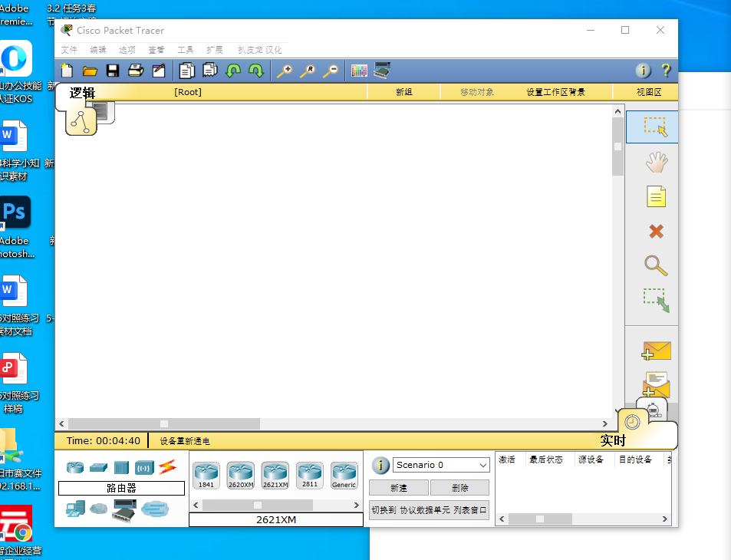731x560 pixels.
Task: Paste using the paste toolbar icon
Action: pyautogui.click(x=210, y=71)
